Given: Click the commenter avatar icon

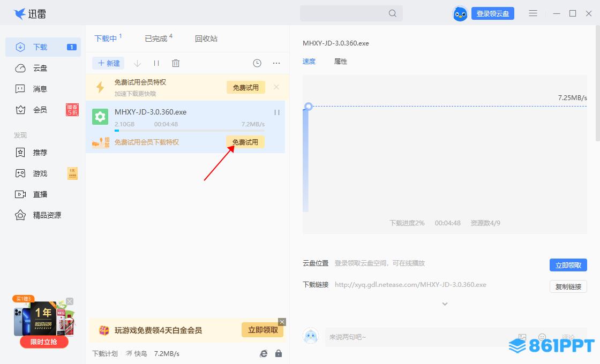Looking at the screenshot, I should tap(311, 336).
